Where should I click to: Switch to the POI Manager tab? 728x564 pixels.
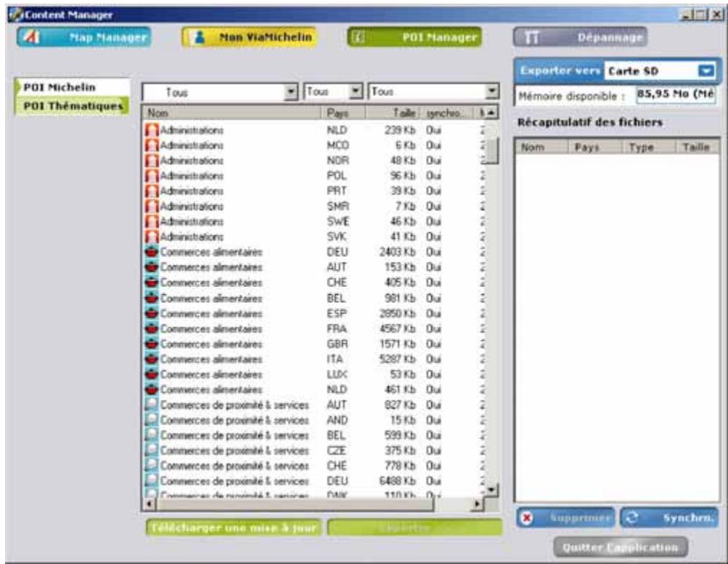414,37
